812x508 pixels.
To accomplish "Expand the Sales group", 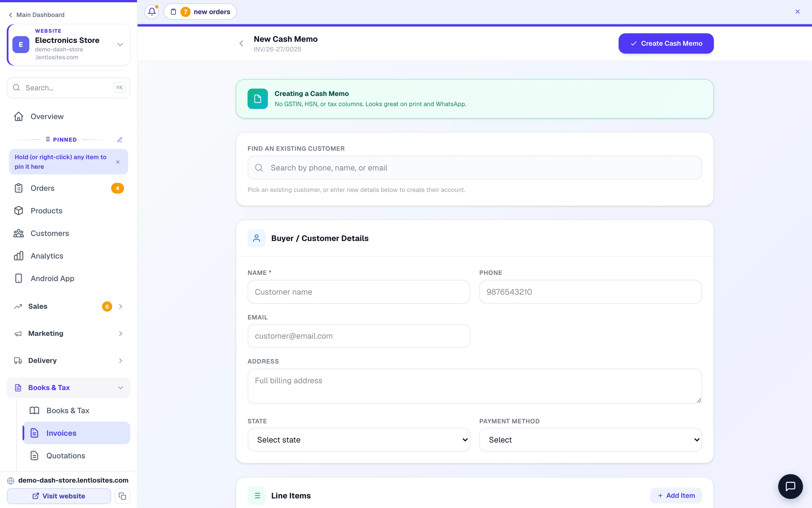I will pos(69,306).
